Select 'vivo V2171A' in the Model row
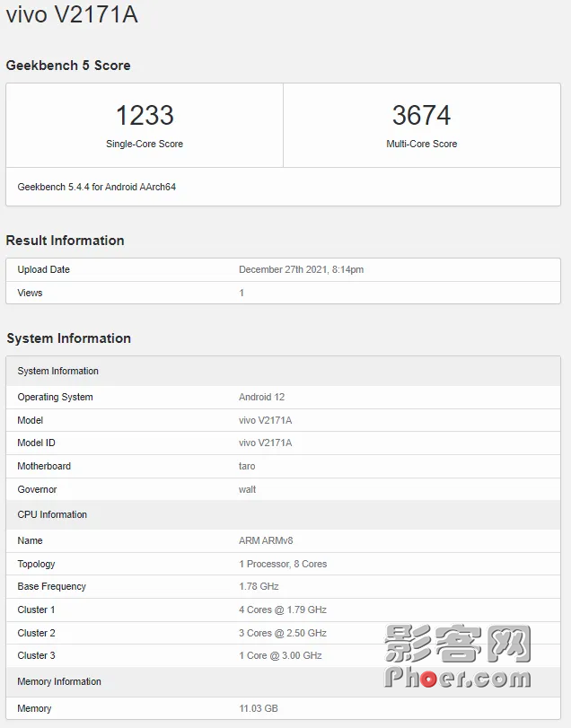The image size is (571, 728). pos(266,420)
